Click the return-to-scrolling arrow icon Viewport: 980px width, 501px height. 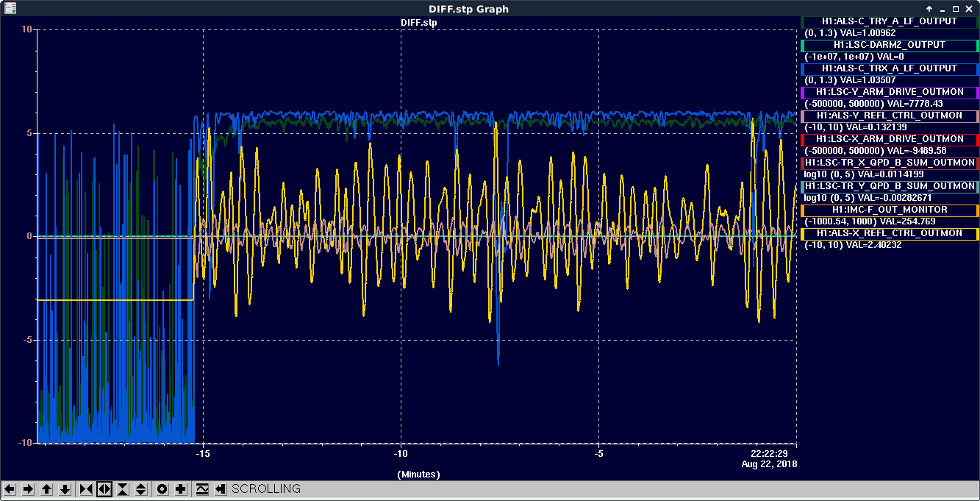coord(221,489)
